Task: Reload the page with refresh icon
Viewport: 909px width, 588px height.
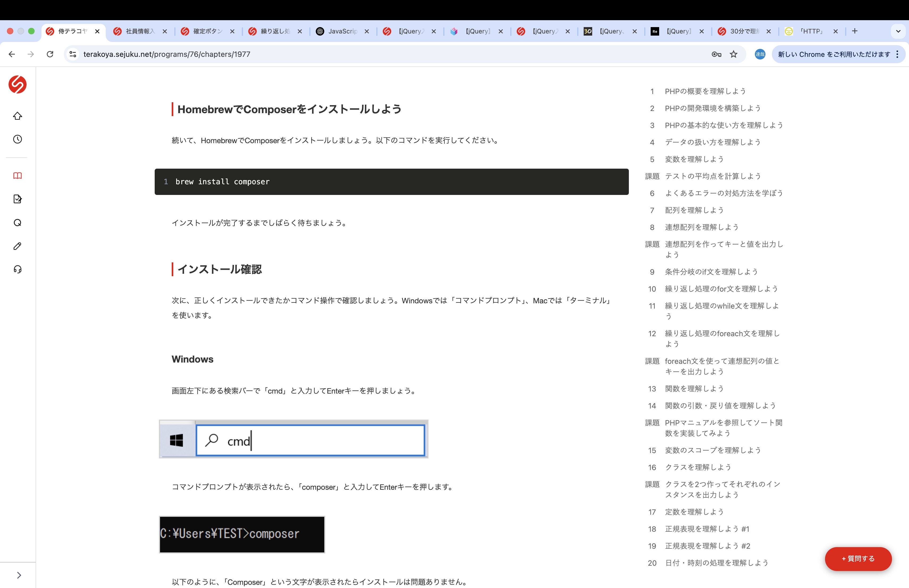Action: (50, 54)
